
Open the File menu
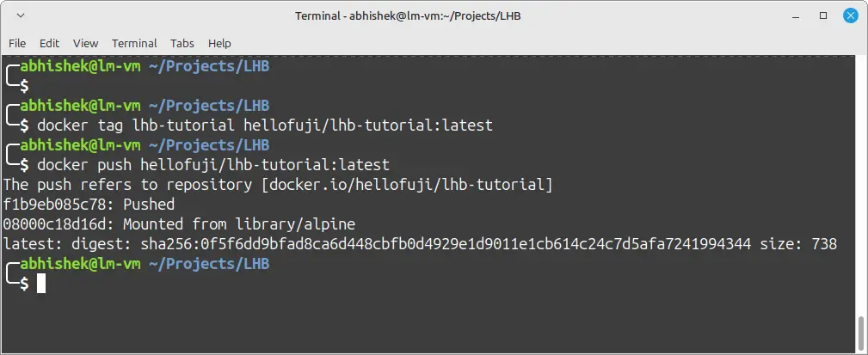pos(17,43)
